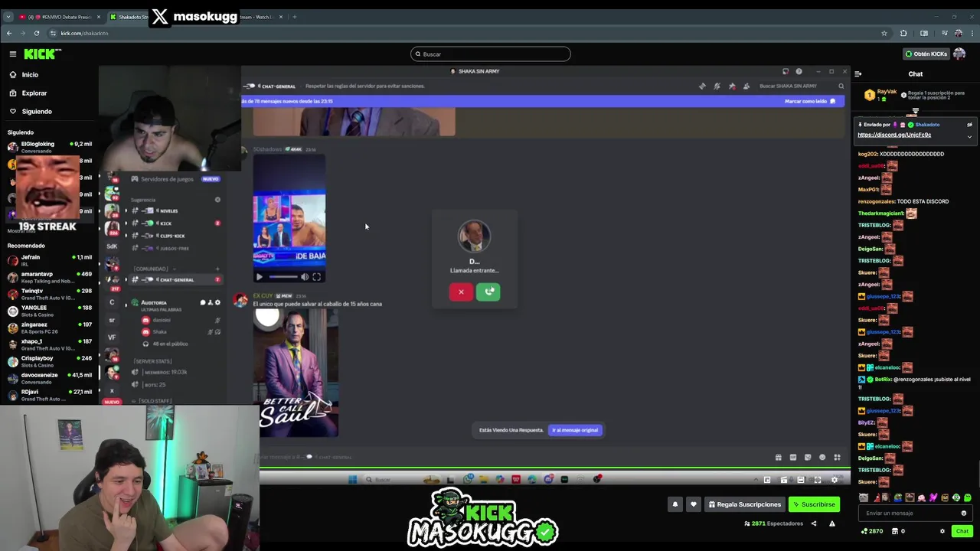Open Discord pinned messages icon

[732, 86]
